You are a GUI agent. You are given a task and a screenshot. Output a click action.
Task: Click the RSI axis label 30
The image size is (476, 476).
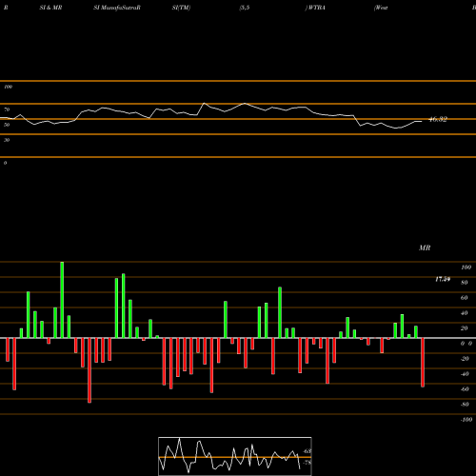(7, 140)
